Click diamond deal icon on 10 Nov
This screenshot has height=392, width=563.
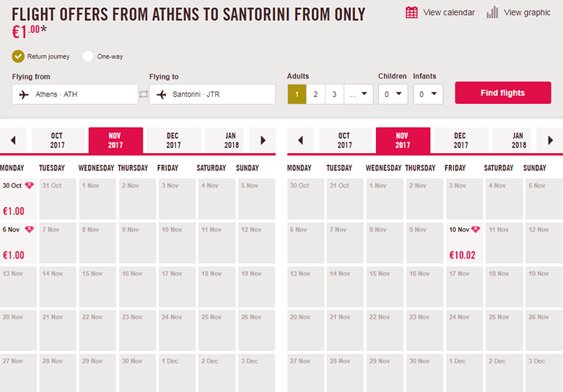pos(476,230)
